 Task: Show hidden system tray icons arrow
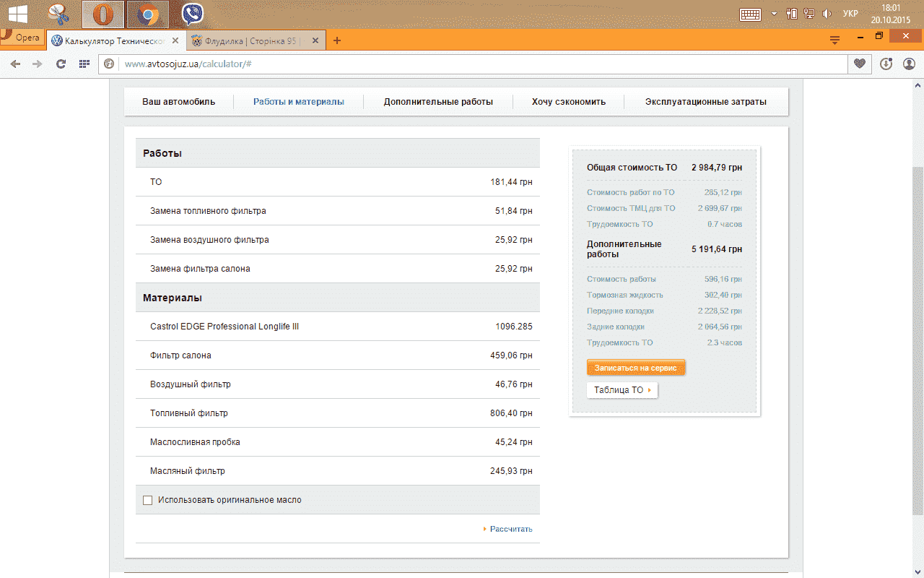click(x=775, y=14)
